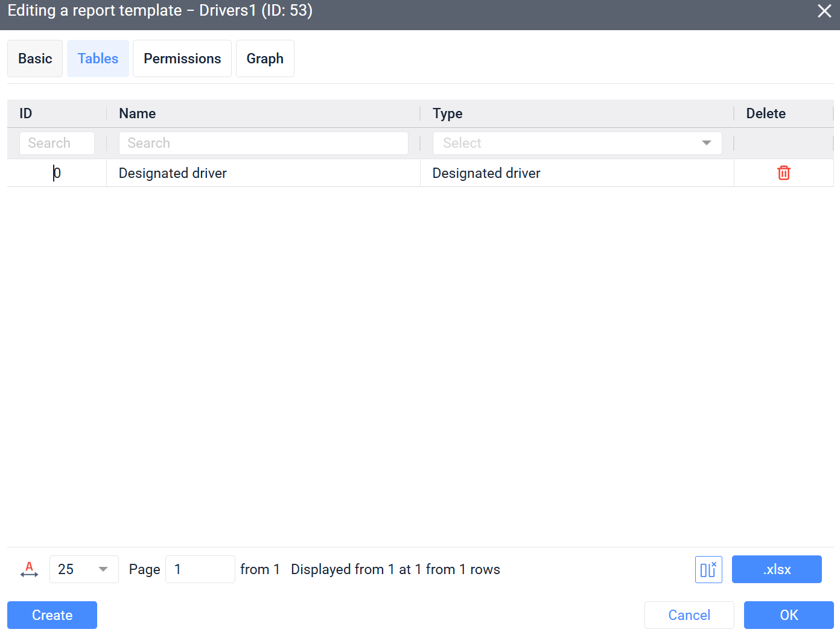Expand the rows per page dropdown
The width and height of the screenshot is (840, 635).
[x=84, y=569]
